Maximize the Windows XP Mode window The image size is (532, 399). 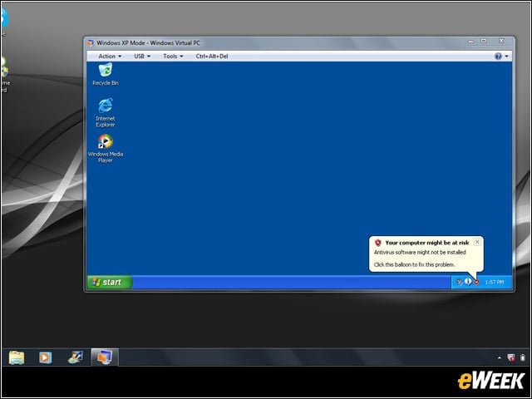pyautogui.click(x=484, y=41)
